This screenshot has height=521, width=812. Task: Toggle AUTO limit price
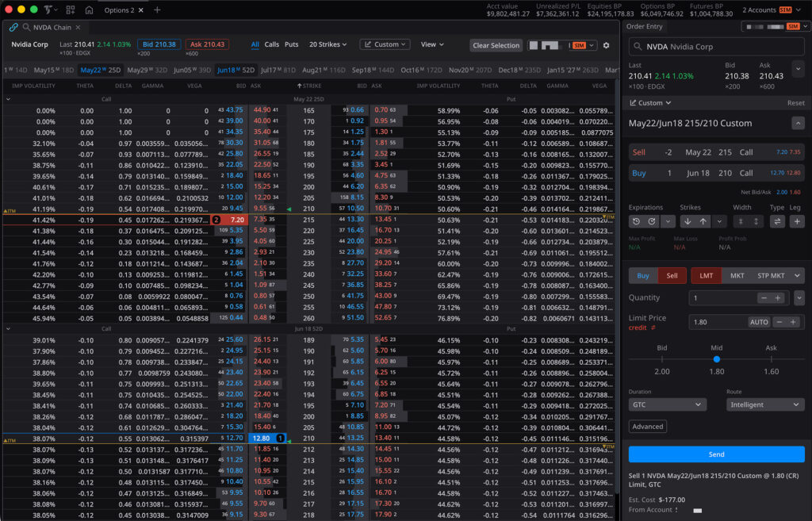tap(759, 322)
